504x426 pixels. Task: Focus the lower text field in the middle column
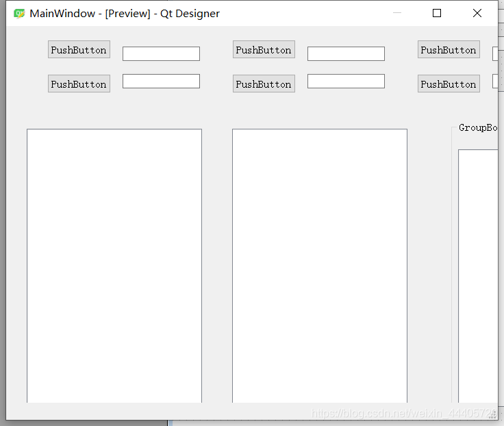pos(346,82)
